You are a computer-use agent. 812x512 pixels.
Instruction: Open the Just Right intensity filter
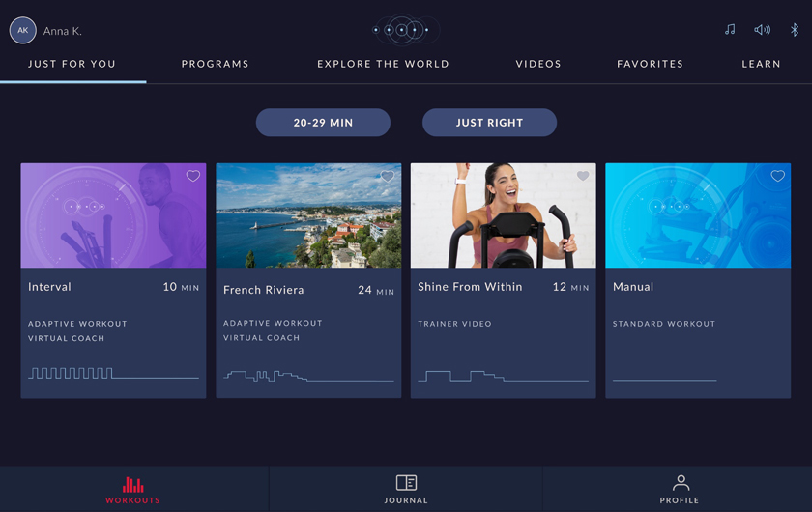pos(489,123)
